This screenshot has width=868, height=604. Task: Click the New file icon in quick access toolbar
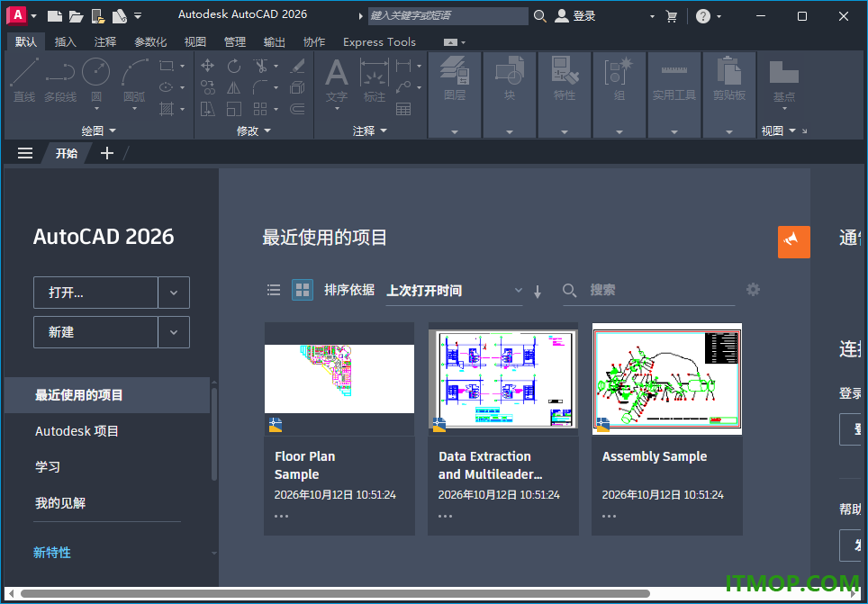(x=54, y=16)
